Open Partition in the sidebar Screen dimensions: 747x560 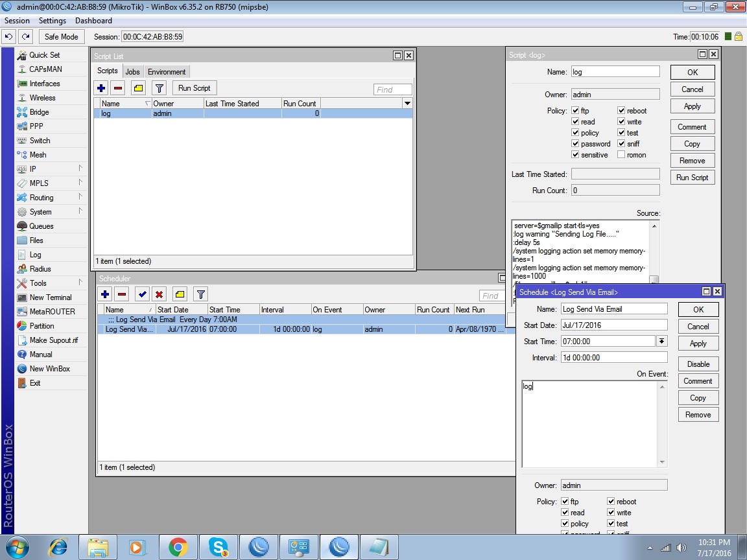tap(42, 326)
